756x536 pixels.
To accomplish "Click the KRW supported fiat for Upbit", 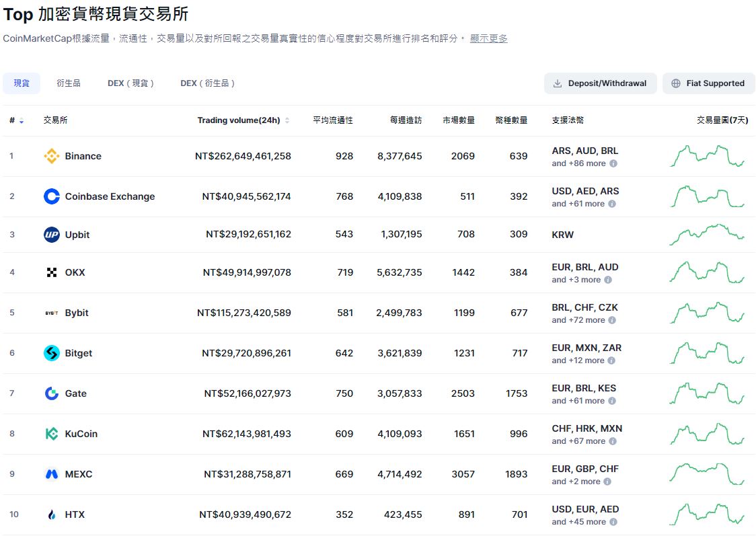I will tap(563, 235).
